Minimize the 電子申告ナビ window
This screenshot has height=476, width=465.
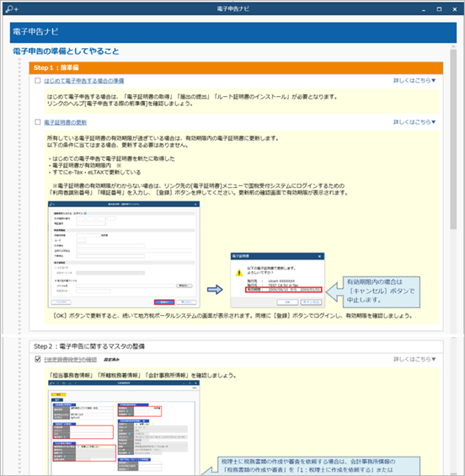click(x=424, y=10)
